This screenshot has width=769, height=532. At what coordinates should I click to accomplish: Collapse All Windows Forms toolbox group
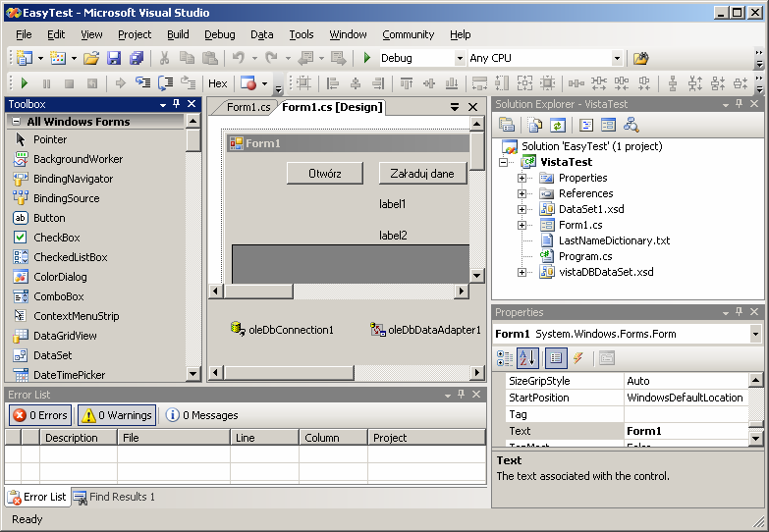[16, 121]
